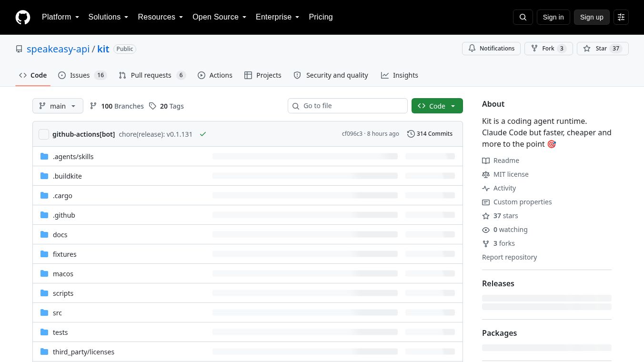Click the watching eye icon
The width and height of the screenshot is (644, 362).
pyautogui.click(x=486, y=230)
